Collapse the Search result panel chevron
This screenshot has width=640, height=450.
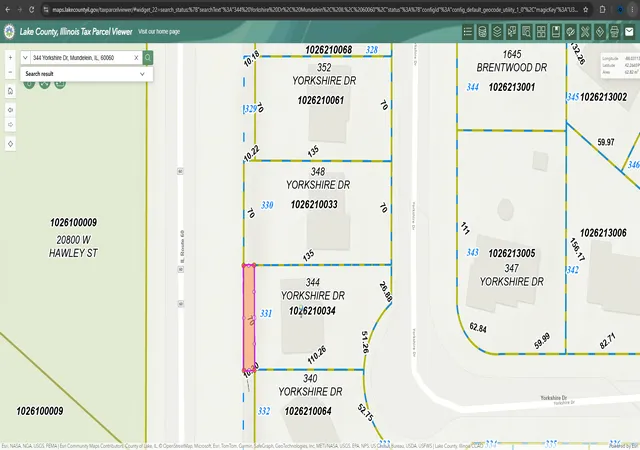pos(142,74)
